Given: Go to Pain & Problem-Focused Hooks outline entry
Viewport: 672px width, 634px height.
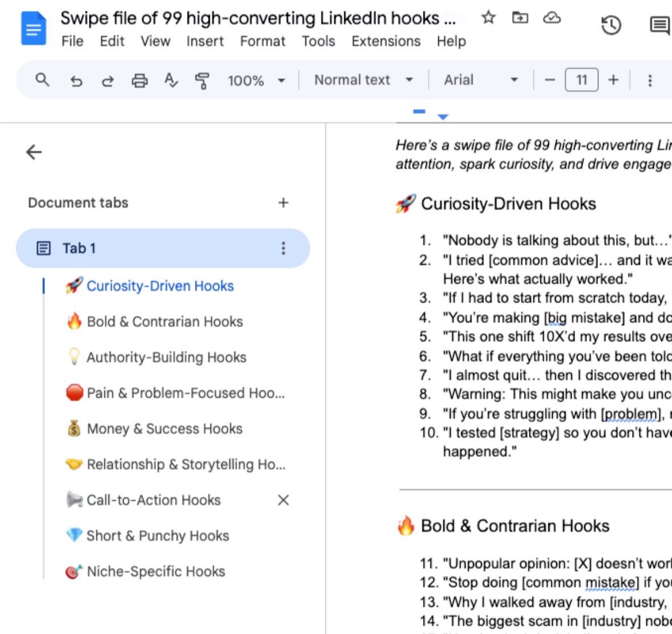Looking at the screenshot, I should [x=185, y=393].
